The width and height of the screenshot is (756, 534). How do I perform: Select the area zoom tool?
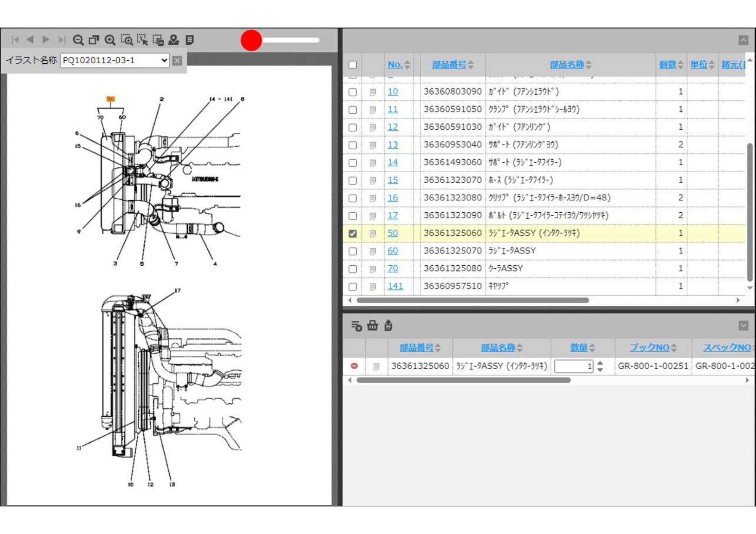point(127,40)
